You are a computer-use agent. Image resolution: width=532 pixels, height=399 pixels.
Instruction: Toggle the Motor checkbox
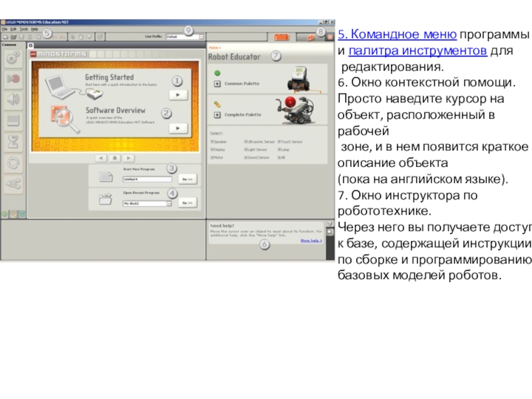212,158
